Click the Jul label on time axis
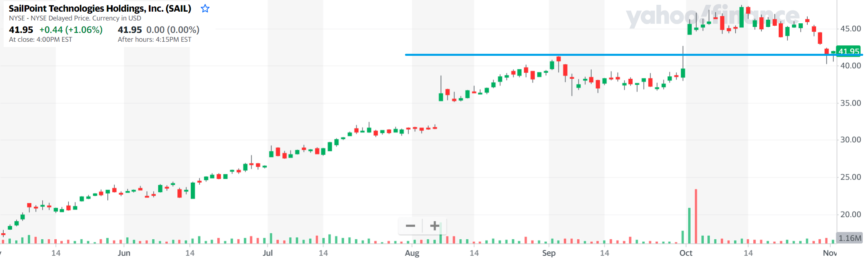Image resolution: width=868 pixels, height=265 pixels. (x=267, y=253)
